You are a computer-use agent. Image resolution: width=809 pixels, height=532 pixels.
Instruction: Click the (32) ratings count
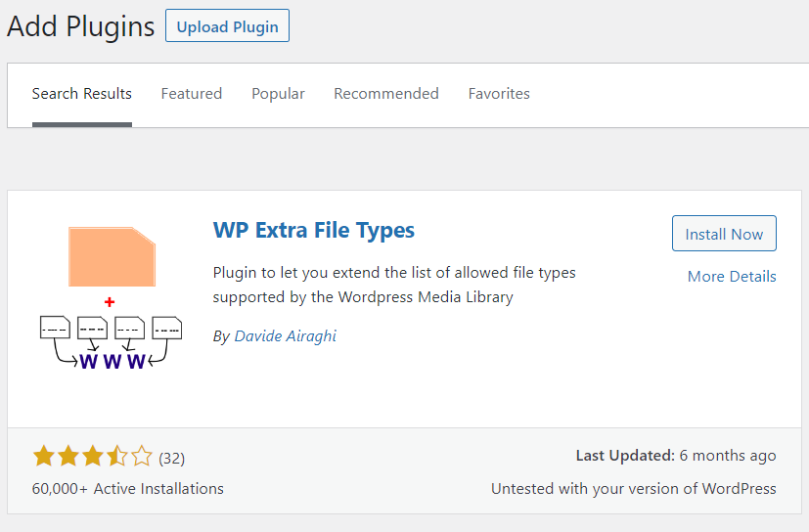pyautogui.click(x=172, y=459)
